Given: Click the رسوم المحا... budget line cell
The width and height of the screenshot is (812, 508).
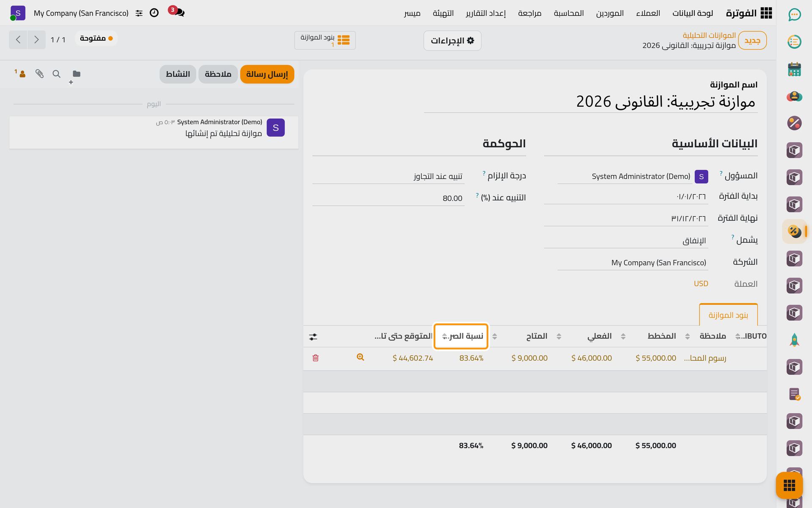Looking at the screenshot, I should pos(705,358).
